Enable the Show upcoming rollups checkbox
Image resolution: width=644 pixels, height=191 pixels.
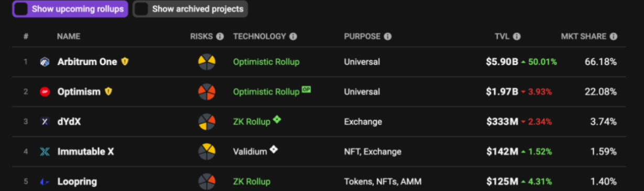pyautogui.click(x=21, y=9)
